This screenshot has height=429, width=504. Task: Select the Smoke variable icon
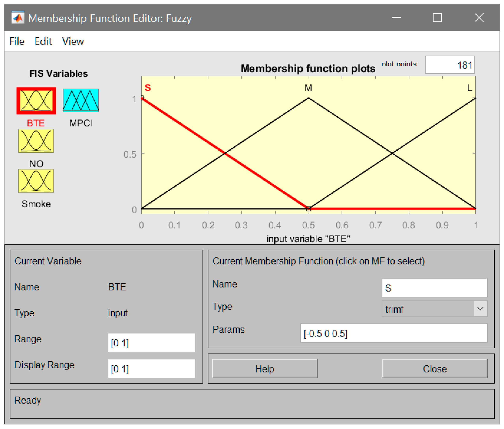[x=36, y=181]
